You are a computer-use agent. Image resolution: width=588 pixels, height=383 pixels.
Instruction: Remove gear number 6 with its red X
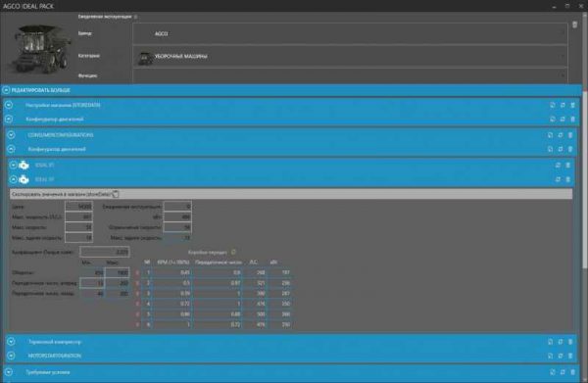[x=137, y=324]
